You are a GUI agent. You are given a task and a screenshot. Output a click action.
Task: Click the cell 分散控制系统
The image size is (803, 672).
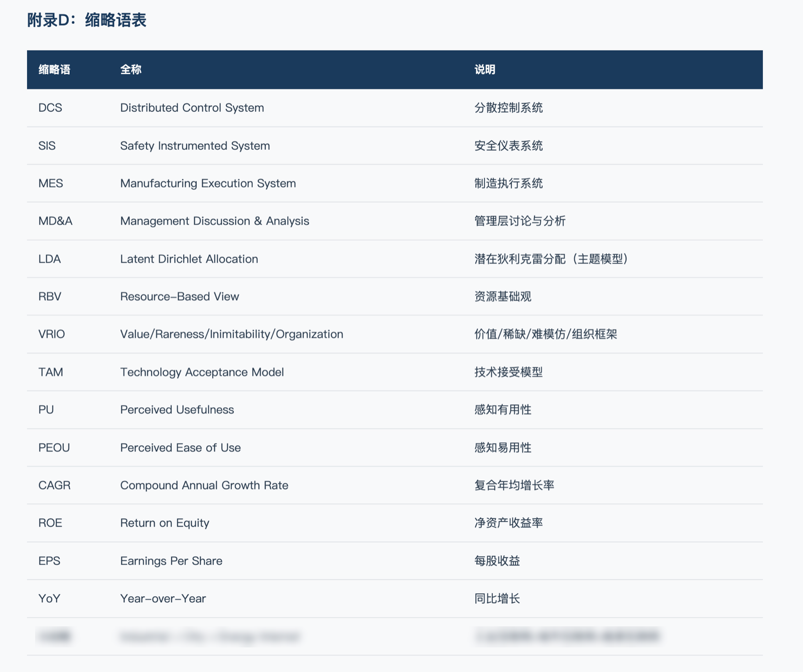tap(509, 108)
